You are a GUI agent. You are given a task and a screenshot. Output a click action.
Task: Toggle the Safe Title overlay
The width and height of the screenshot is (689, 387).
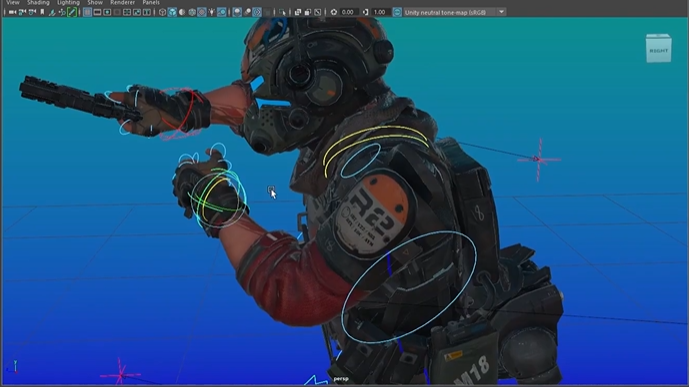point(147,12)
